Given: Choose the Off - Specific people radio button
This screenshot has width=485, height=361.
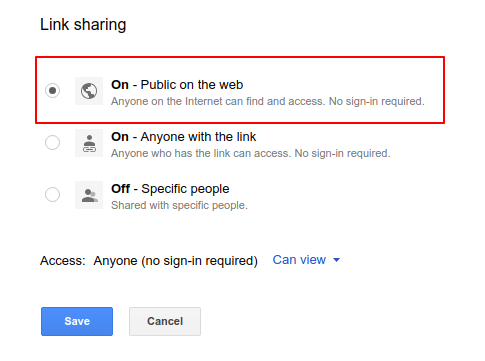Looking at the screenshot, I should (52, 194).
